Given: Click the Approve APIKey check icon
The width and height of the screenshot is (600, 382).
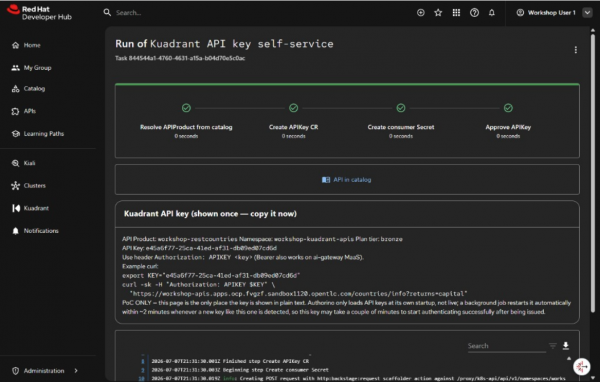Looking at the screenshot, I should tap(508, 108).
